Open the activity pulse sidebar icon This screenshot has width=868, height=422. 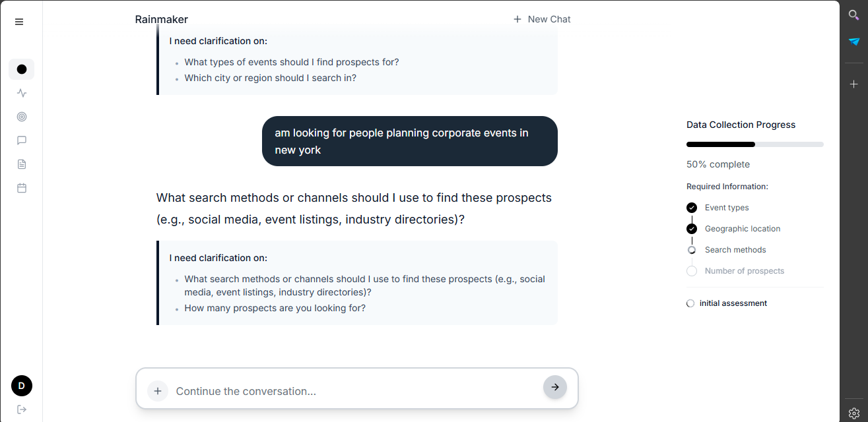coord(22,93)
